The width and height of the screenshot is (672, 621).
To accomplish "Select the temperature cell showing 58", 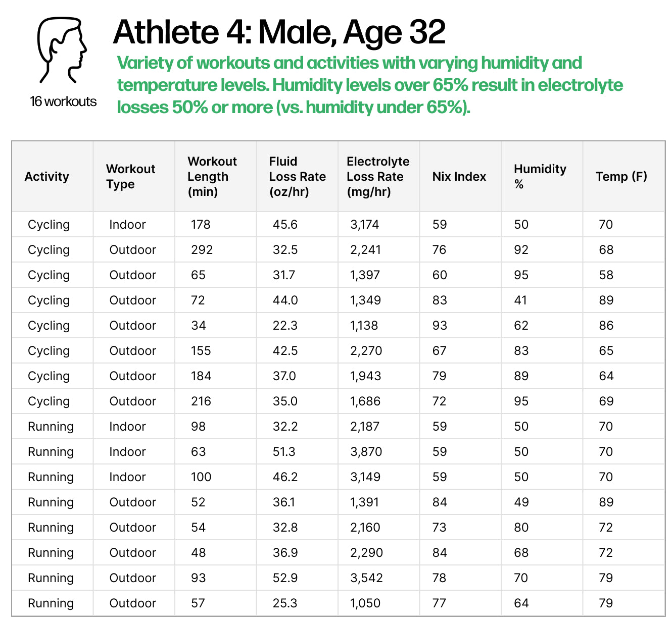I will tap(606, 275).
